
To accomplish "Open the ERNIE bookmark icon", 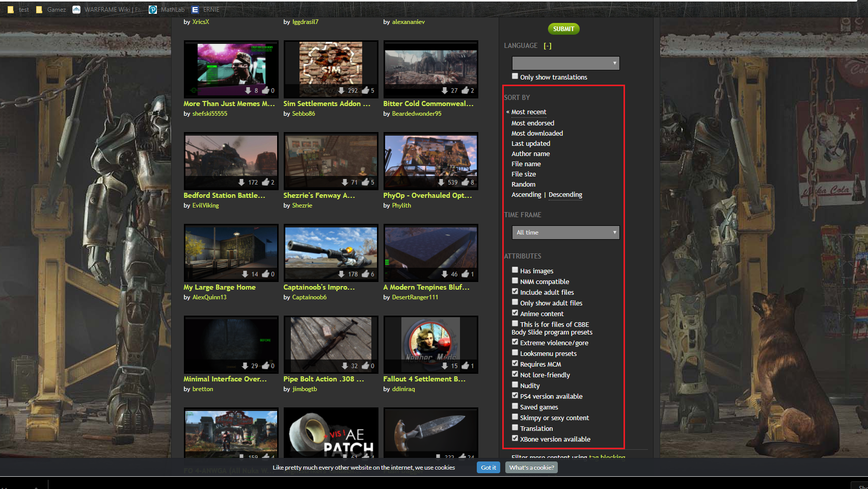I will [x=195, y=10].
